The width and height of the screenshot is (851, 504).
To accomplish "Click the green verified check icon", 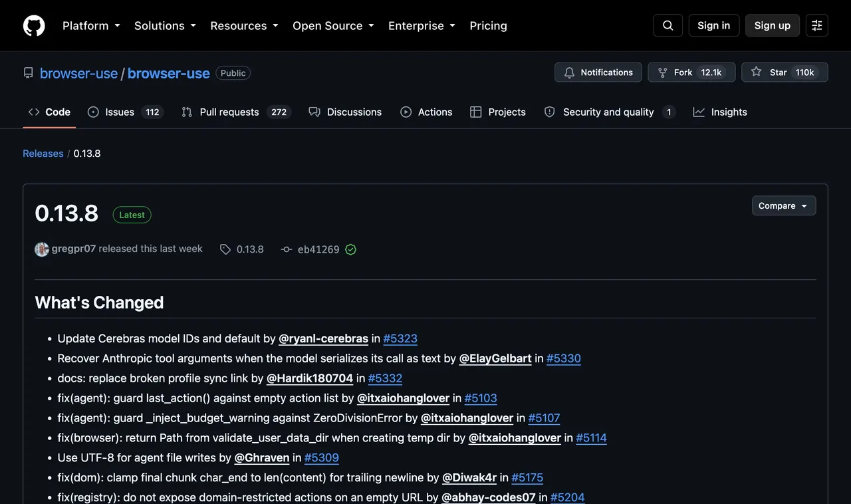I will [350, 249].
